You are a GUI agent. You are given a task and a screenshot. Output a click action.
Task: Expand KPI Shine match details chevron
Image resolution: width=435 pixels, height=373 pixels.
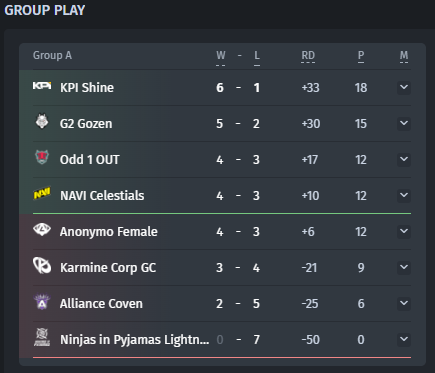[404, 87]
